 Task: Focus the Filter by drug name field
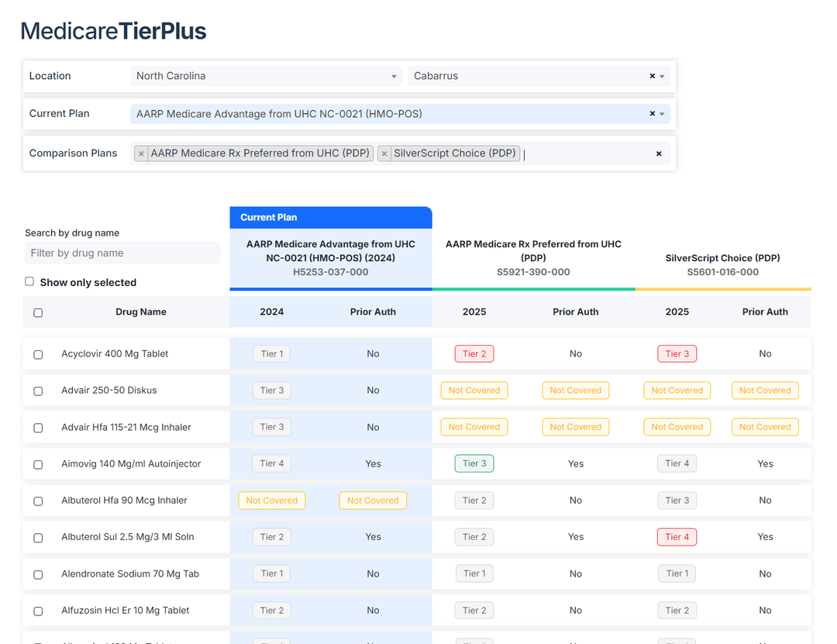click(x=122, y=253)
